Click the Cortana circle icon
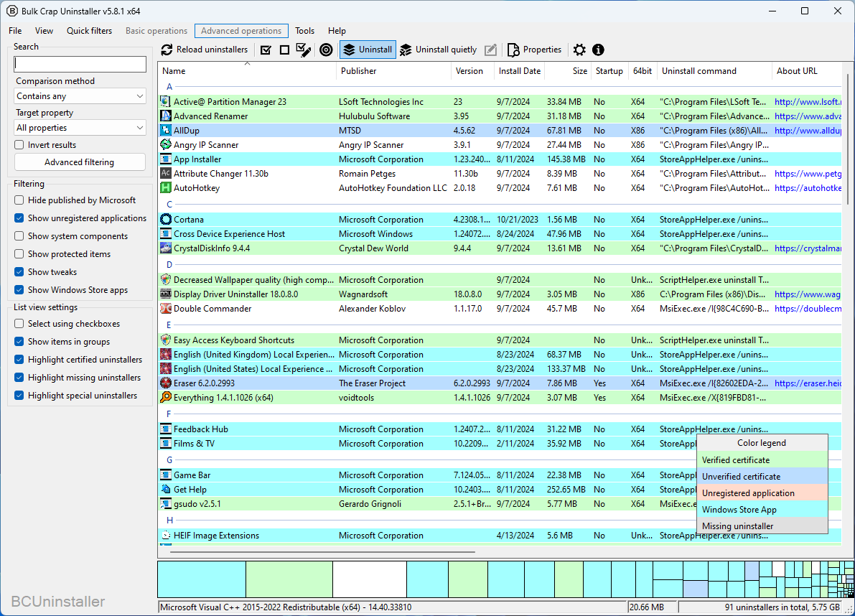The image size is (855, 616). click(166, 220)
